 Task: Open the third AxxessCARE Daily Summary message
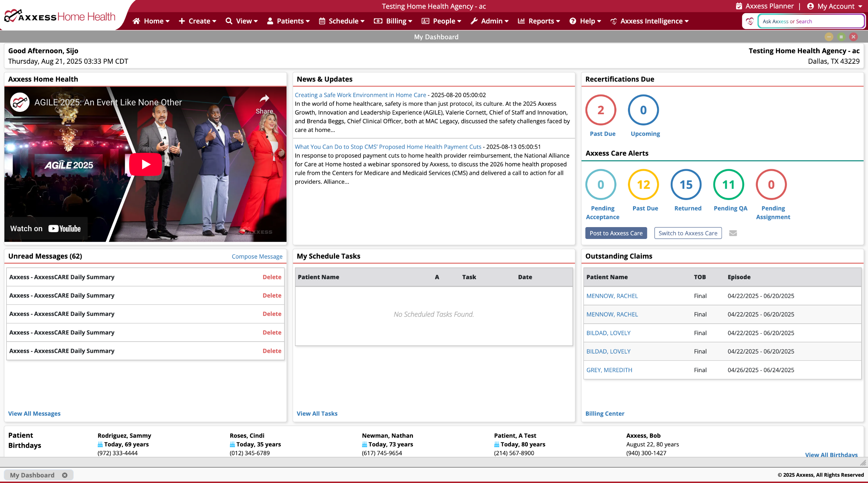[x=62, y=314]
